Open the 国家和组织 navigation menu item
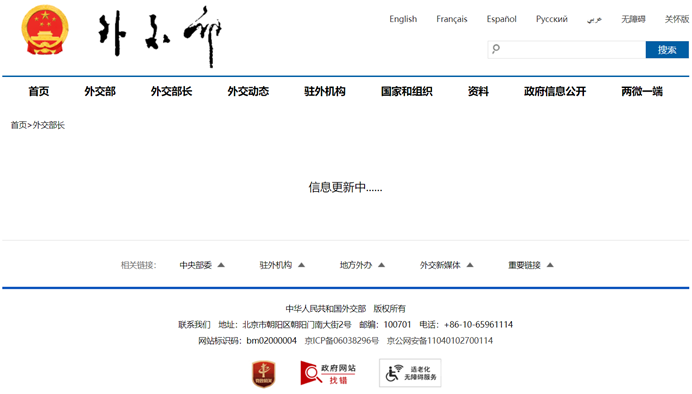Image resolution: width=692 pixels, height=394 pixels. [406, 91]
